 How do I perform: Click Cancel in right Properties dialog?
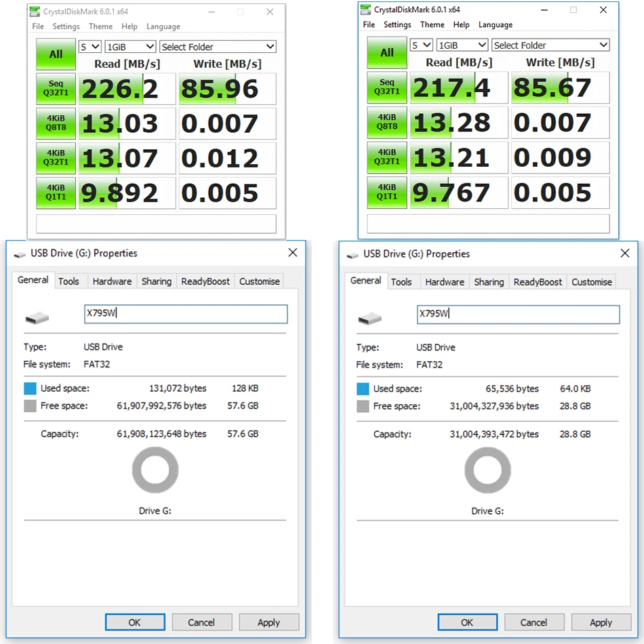[534, 622]
